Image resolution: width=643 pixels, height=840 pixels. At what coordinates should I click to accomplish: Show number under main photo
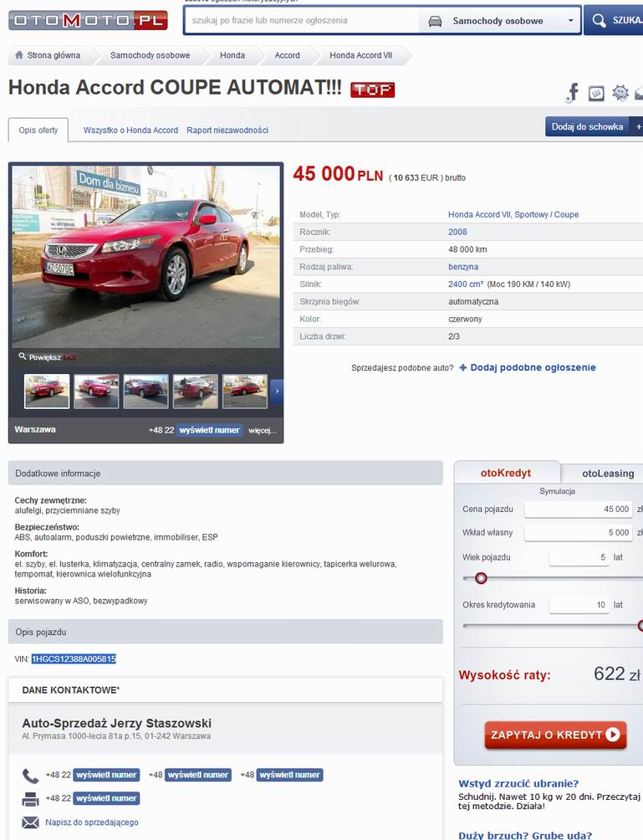click(x=209, y=430)
